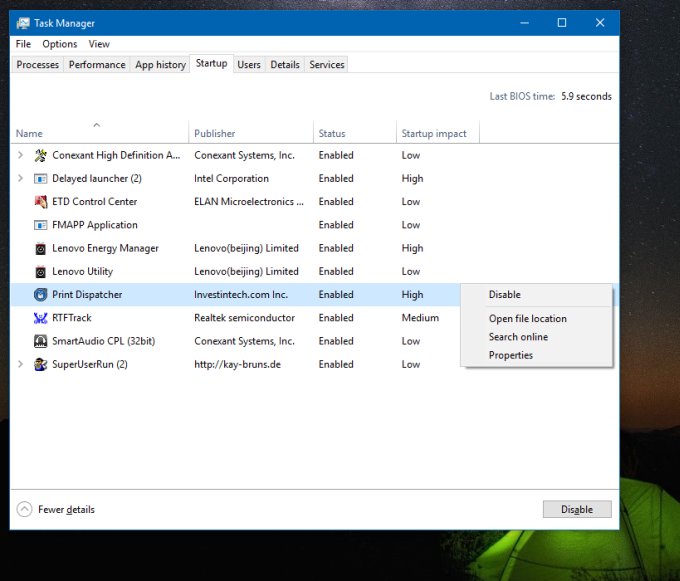Click the RTFTrack icon

pyautogui.click(x=41, y=318)
